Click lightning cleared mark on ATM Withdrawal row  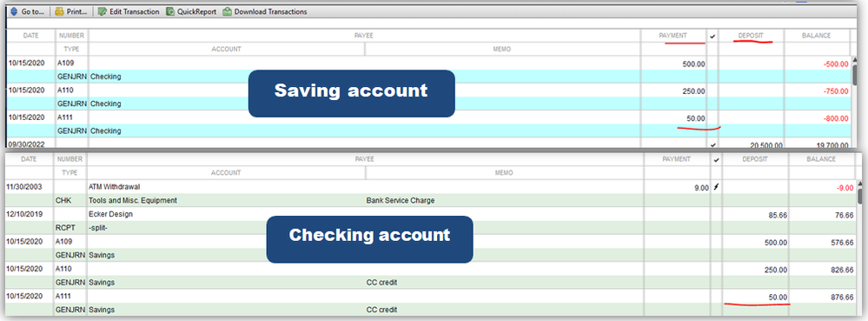[x=716, y=187]
